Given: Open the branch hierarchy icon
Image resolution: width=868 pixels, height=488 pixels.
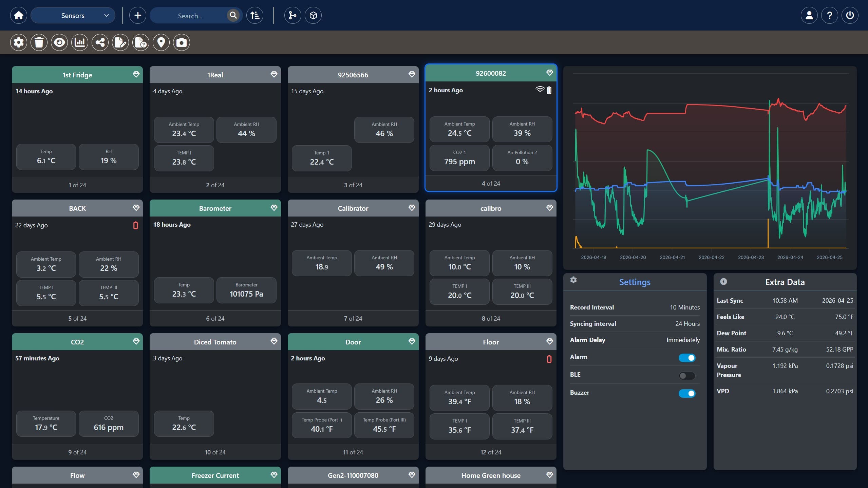Looking at the screenshot, I should pyautogui.click(x=293, y=15).
